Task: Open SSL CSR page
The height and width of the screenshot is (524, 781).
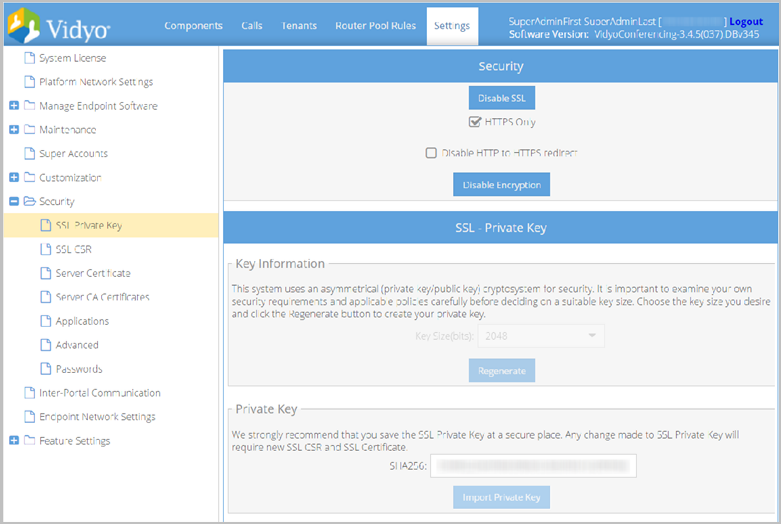Action: 74,249
